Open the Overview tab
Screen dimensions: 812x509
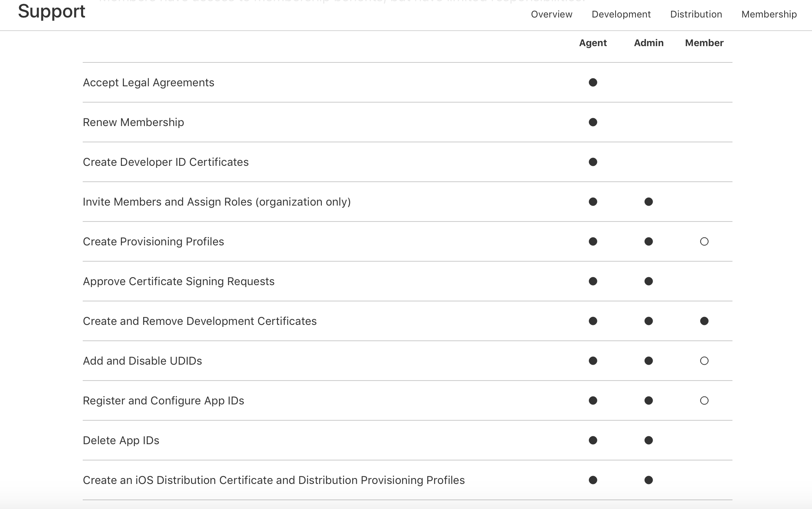(x=552, y=14)
